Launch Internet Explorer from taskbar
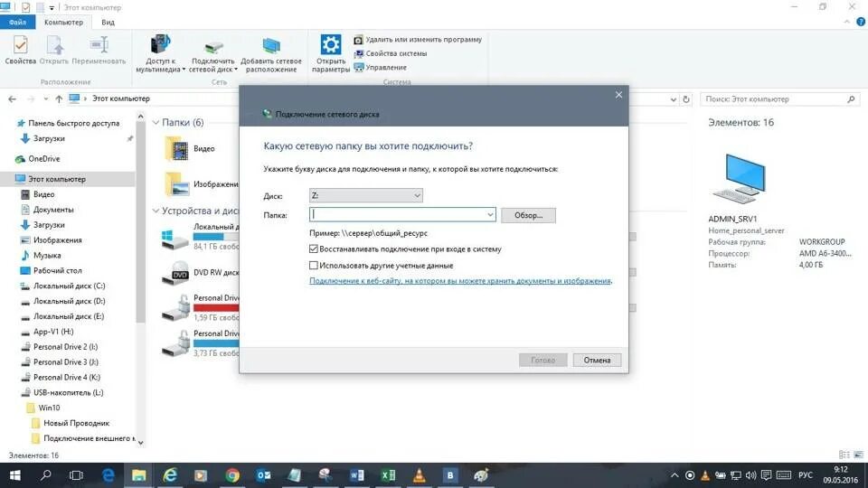 click(x=170, y=475)
